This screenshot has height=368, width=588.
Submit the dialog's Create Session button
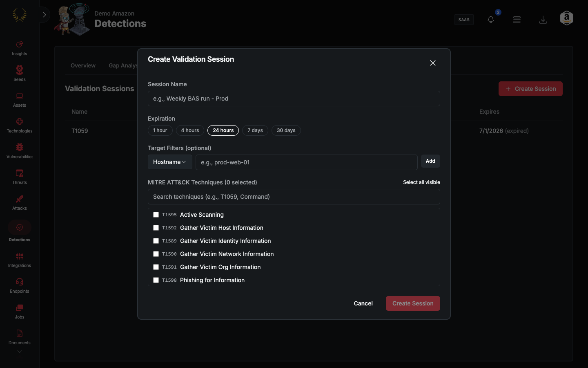coord(413,303)
